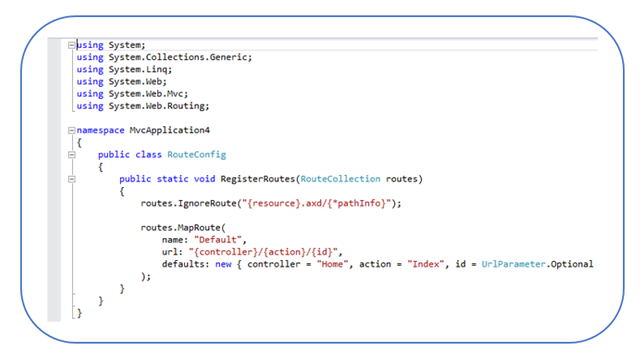Screen dimensions: 640x363
Task: Collapse the RegisterRoutes method outline
Action: point(71,179)
